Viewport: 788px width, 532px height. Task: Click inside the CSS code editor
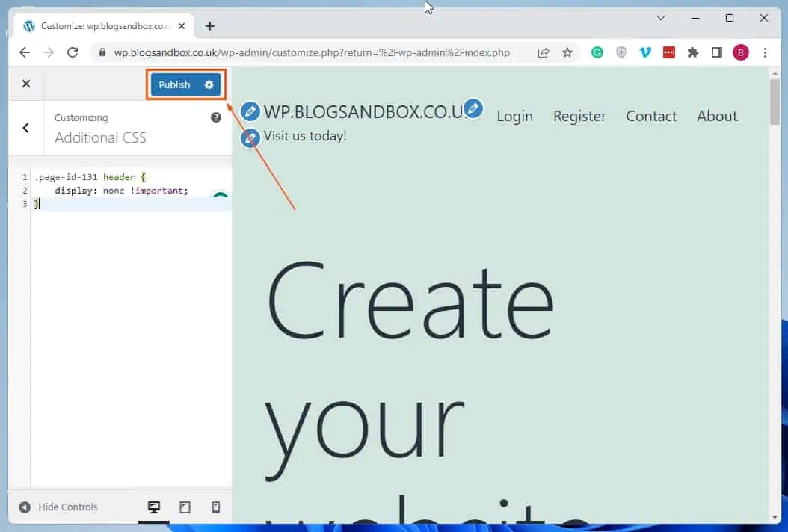(131, 327)
